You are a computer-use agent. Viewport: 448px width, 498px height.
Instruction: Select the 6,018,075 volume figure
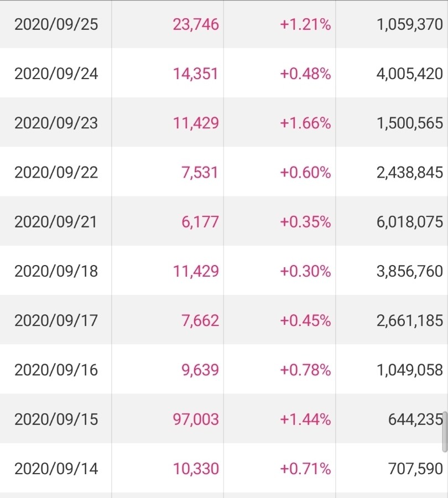click(x=410, y=222)
